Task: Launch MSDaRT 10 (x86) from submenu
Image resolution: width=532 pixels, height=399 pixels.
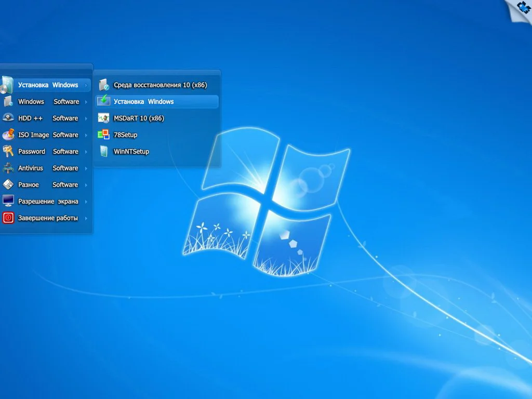Action: pyautogui.click(x=157, y=118)
